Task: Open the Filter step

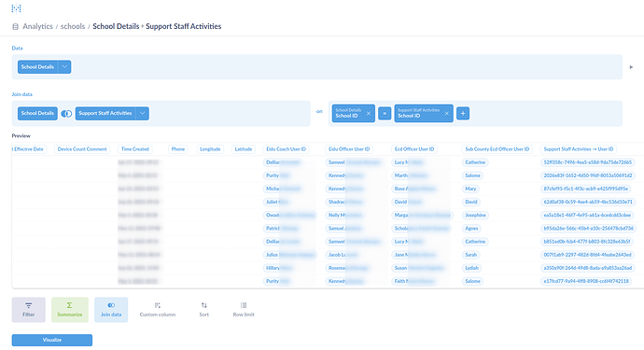Action: tap(28, 309)
